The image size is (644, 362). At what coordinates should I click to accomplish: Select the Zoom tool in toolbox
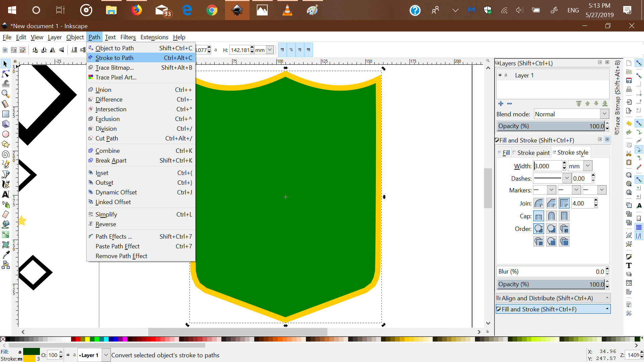coord(6,94)
